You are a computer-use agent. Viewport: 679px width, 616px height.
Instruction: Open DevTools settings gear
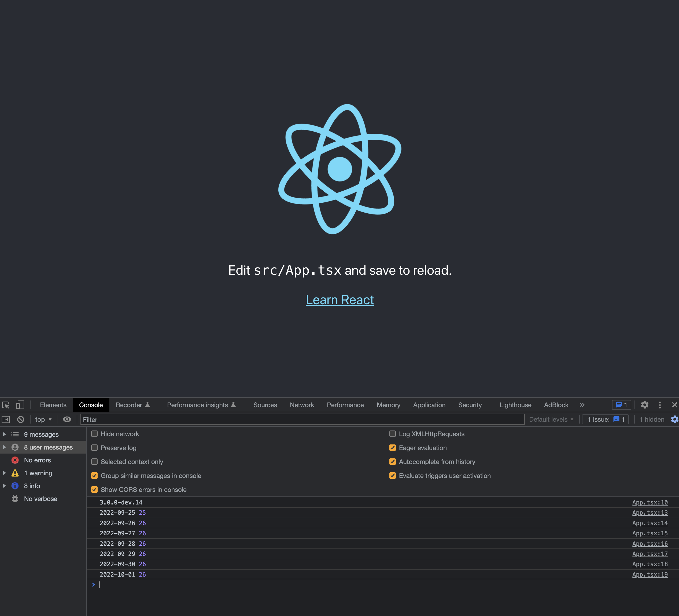click(x=645, y=405)
